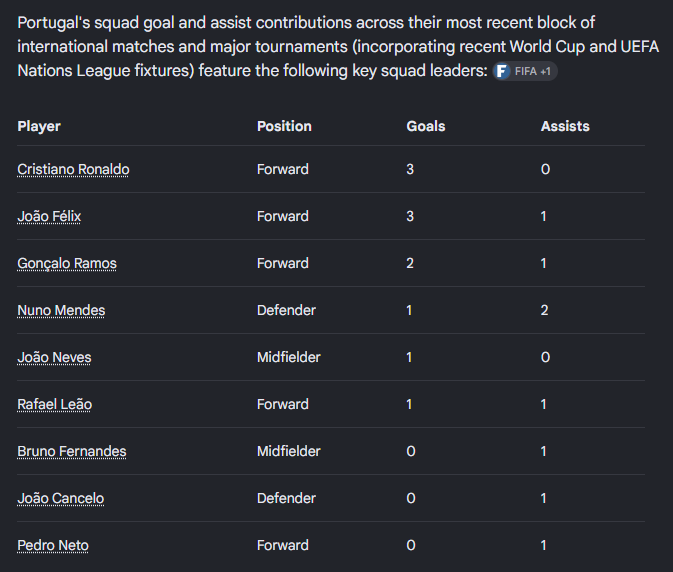Open the João Félix player link
This screenshot has width=673, height=572.
[x=49, y=216]
